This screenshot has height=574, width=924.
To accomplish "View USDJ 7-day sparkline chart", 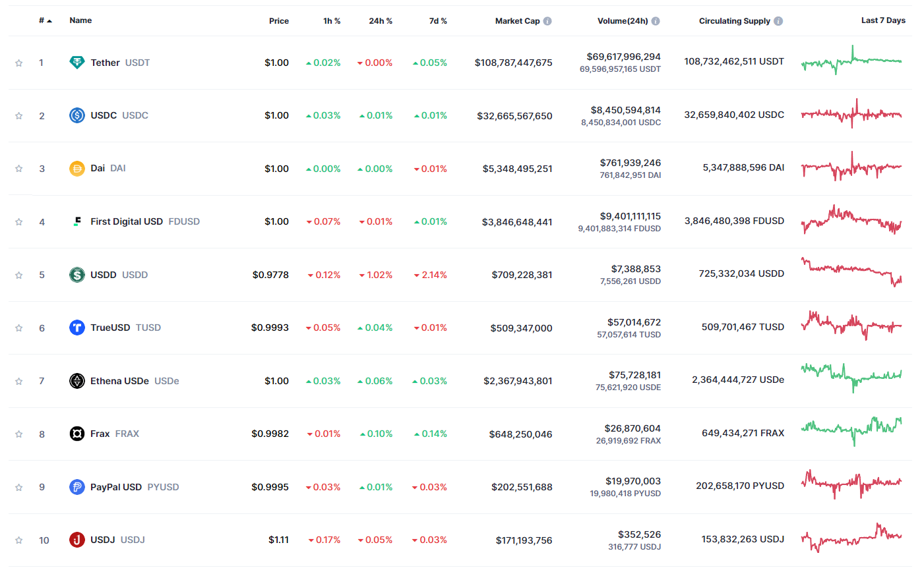I will coord(851,538).
